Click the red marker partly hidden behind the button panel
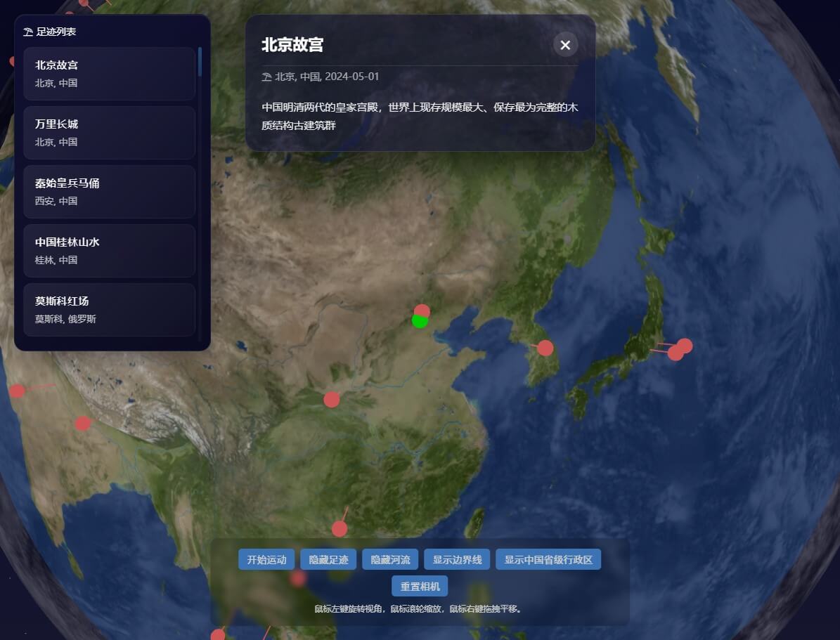 pos(298,578)
